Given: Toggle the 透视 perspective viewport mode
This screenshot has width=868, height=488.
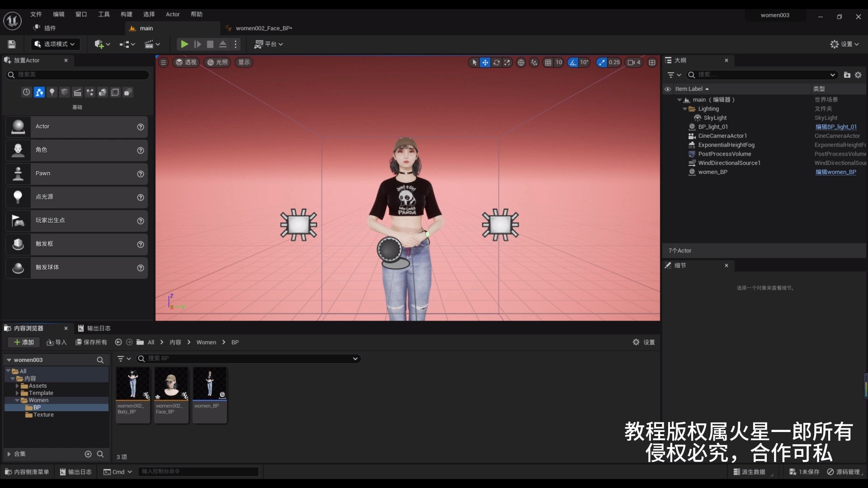Looking at the screenshot, I should [186, 62].
